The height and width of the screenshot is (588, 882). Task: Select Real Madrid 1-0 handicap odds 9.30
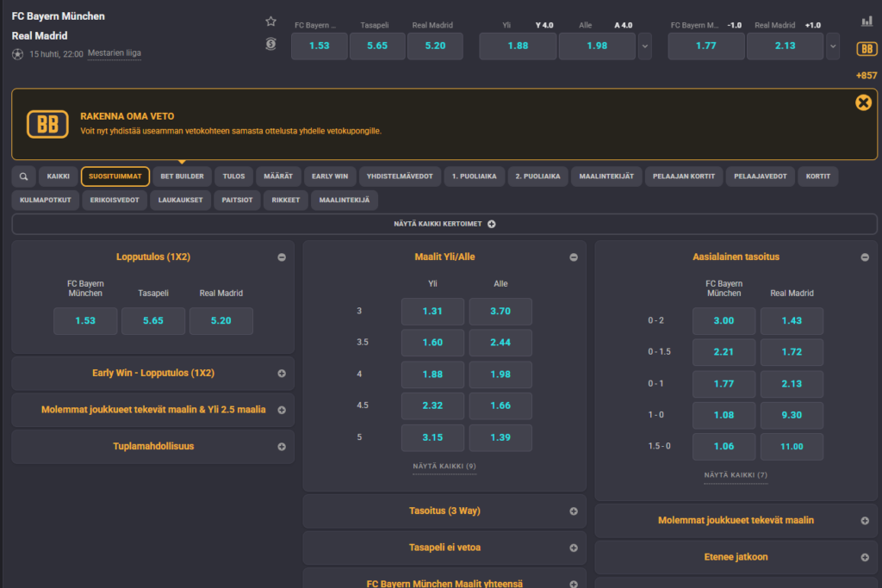coord(792,415)
